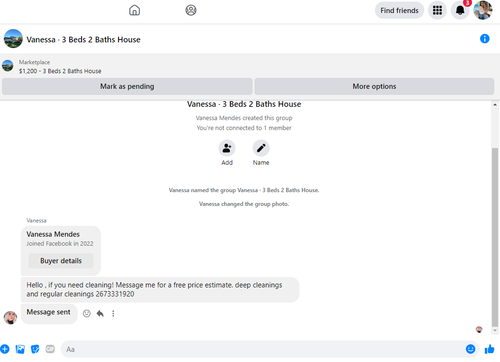Image resolution: width=500 pixels, height=362 pixels.
Task: Click the small seen-by avatar indicator
Action: coord(479,330)
